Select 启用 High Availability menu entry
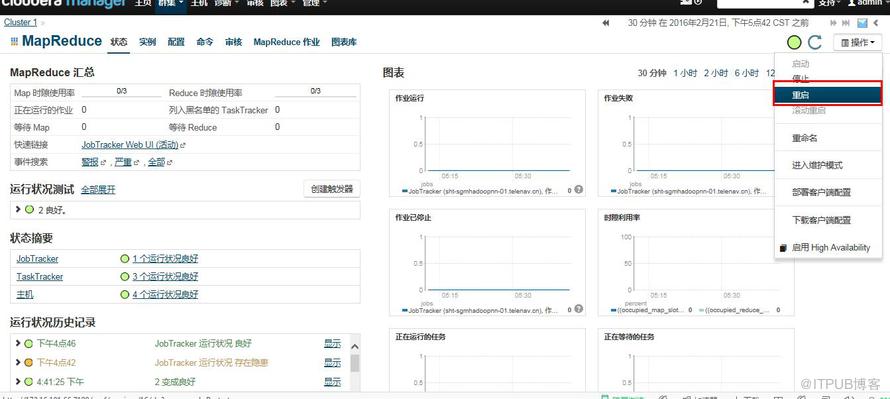Viewport: 890px width, 399px height. click(828, 248)
